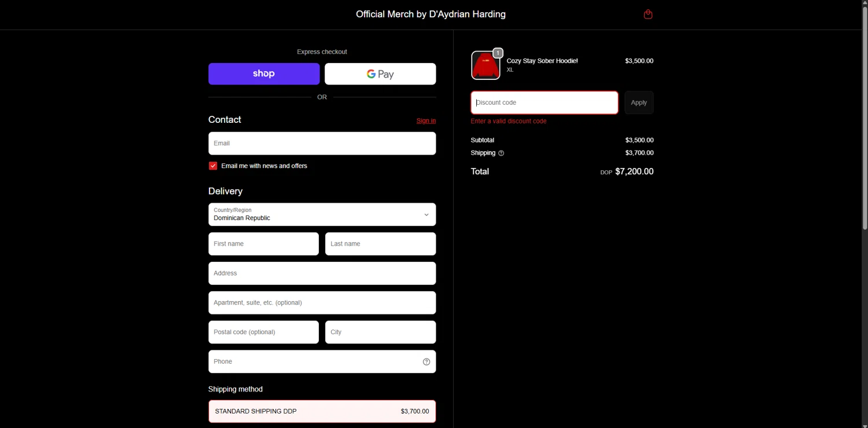The width and height of the screenshot is (868, 428).
Task: Click the red hoodie product thumbnail
Action: pyautogui.click(x=486, y=65)
